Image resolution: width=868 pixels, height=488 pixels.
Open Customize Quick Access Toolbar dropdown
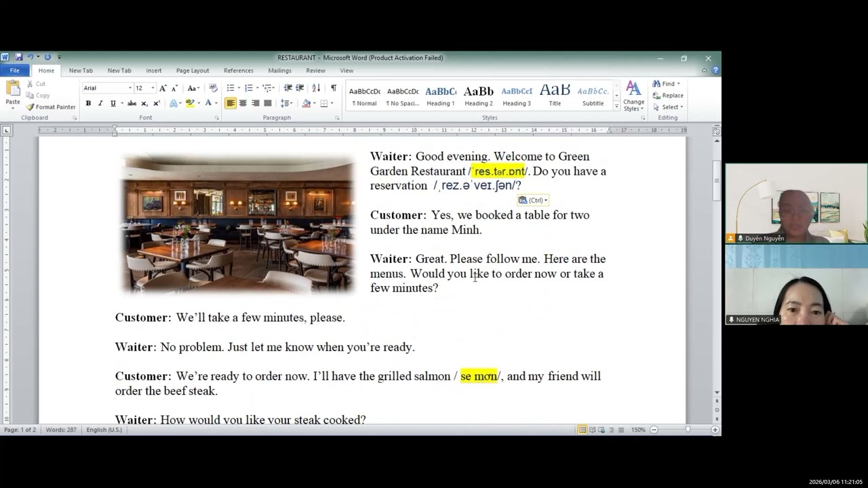(x=59, y=58)
